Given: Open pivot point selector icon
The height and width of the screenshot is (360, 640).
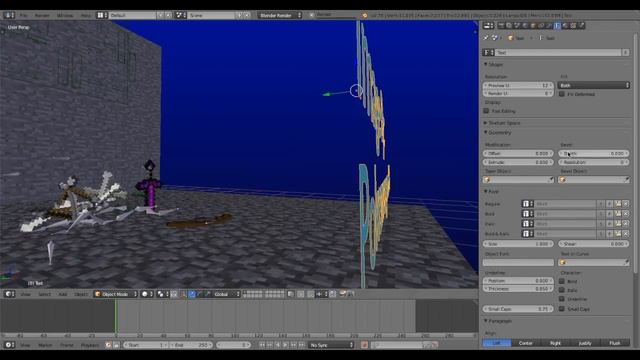Looking at the screenshot, I should pos(162,294).
